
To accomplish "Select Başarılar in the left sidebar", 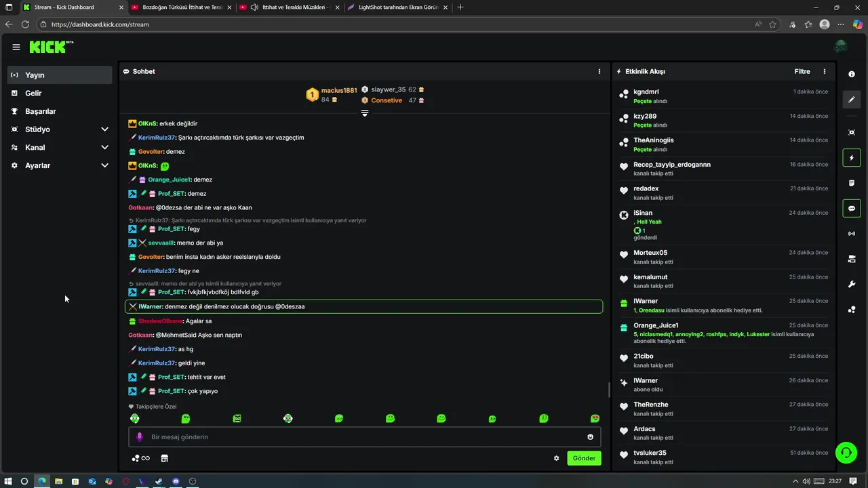I will 60,111.
